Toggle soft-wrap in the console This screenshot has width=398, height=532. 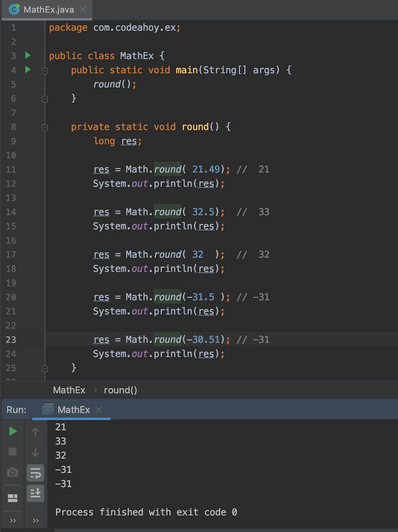click(35, 472)
